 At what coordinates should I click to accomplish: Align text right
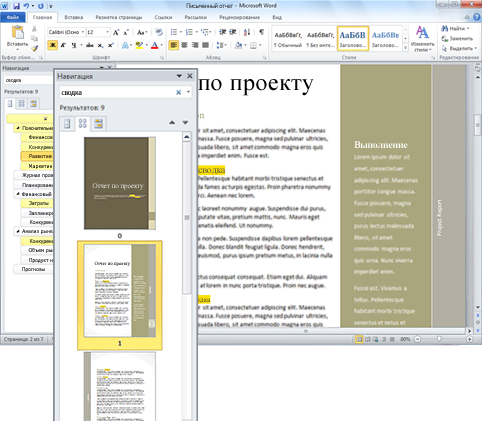[195, 45]
